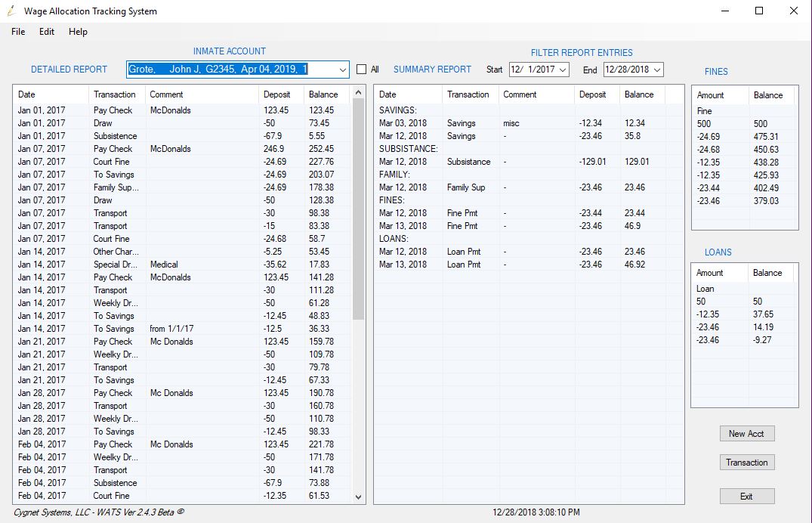Open the File menu
The image size is (812, 523).
(18, 32)
